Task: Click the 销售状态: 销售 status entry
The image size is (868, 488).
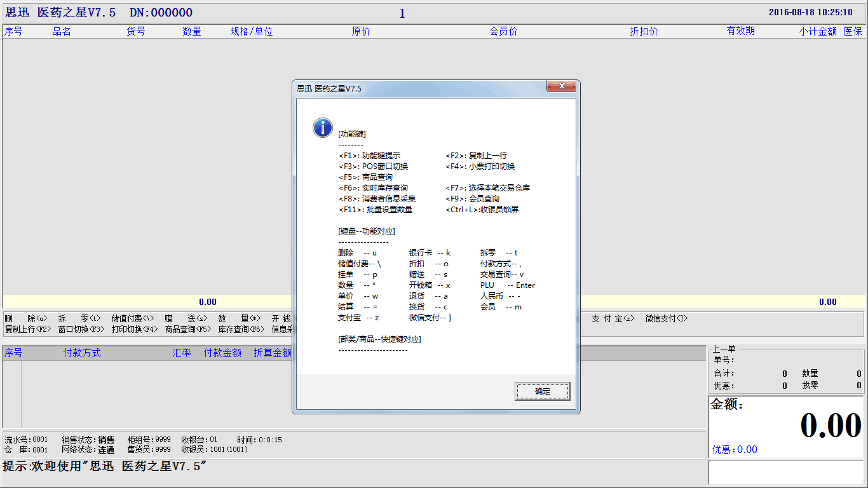Action: (88, 440)
